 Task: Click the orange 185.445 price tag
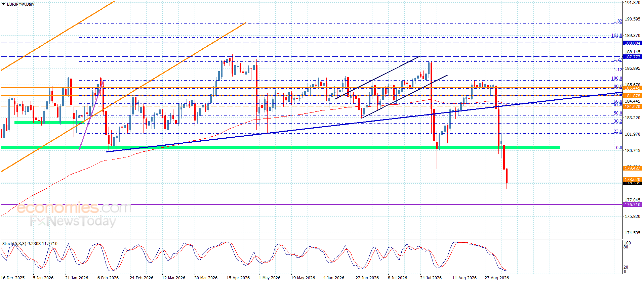click(632, 88)
